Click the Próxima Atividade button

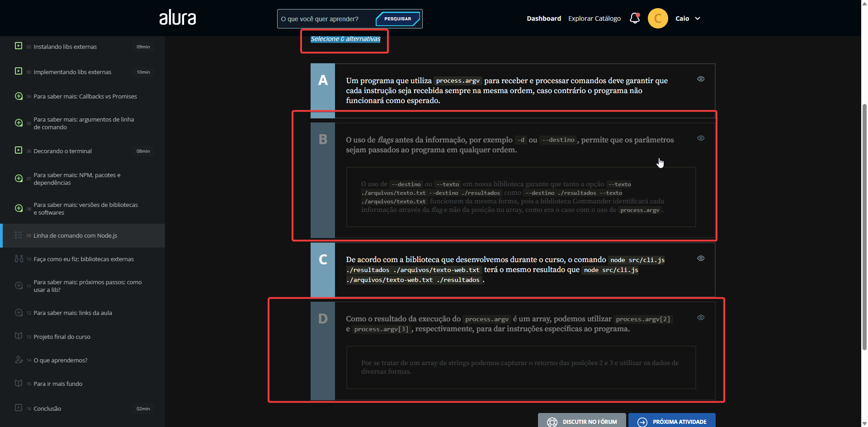pos(672,421)
